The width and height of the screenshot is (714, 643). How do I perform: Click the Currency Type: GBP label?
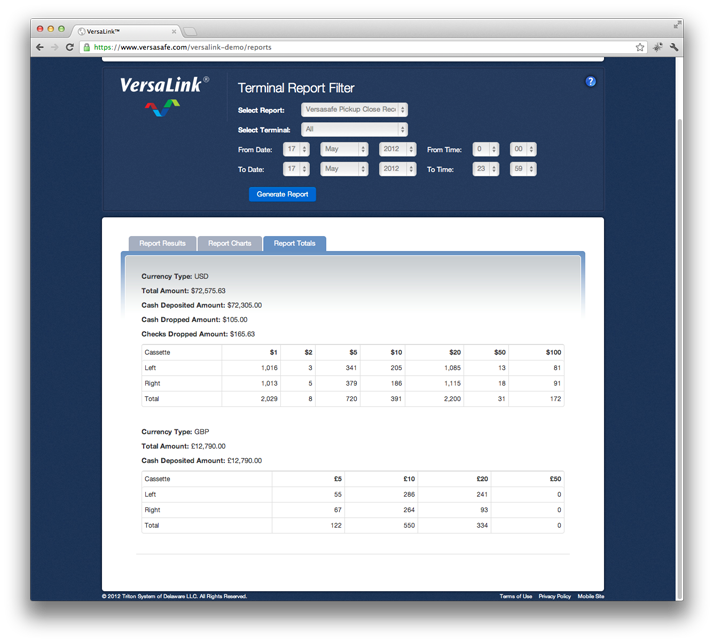click(x=175, y=432)
